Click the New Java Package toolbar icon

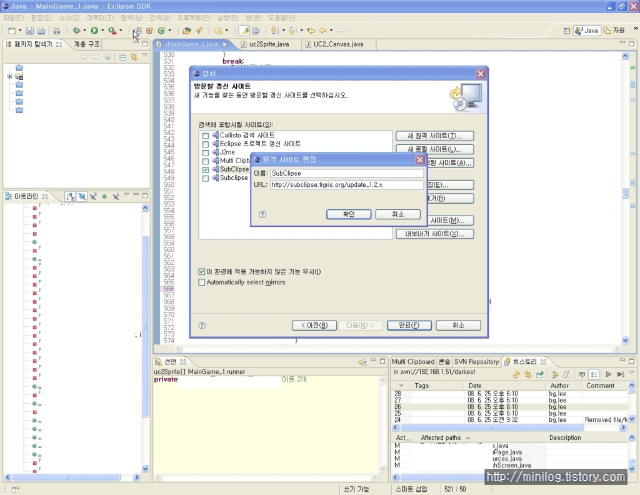click(x=149, y=31)
